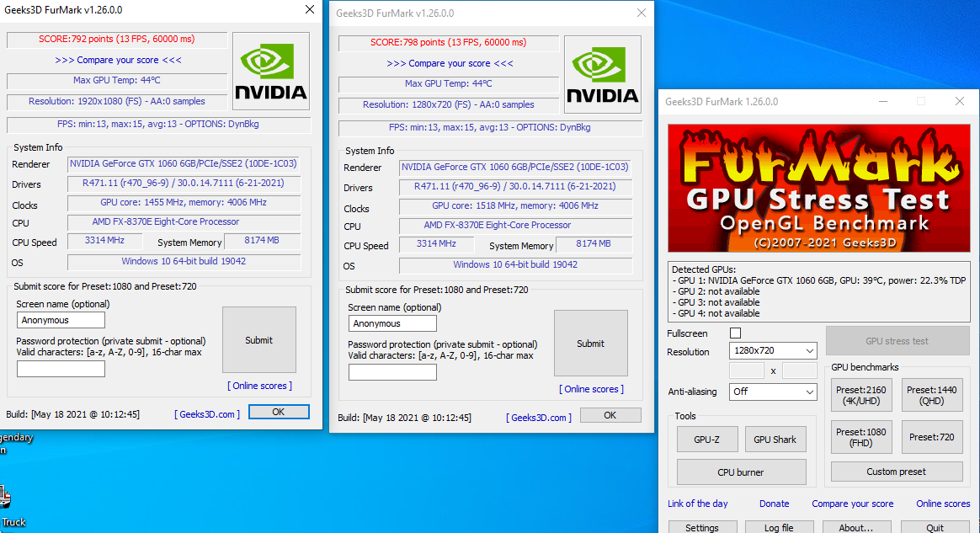Open Online scores link in left score window
Viewport: 980px width, 533px height.
pyautogui.click(x=259, y=386)
